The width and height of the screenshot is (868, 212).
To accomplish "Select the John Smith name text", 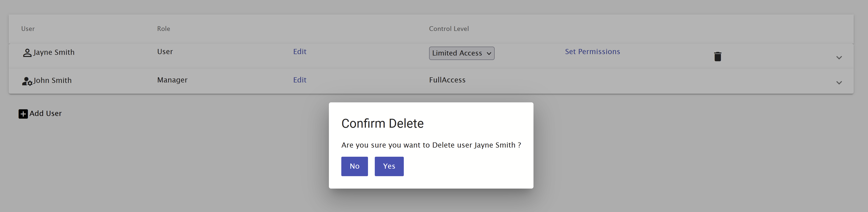I will coord(53,80).
